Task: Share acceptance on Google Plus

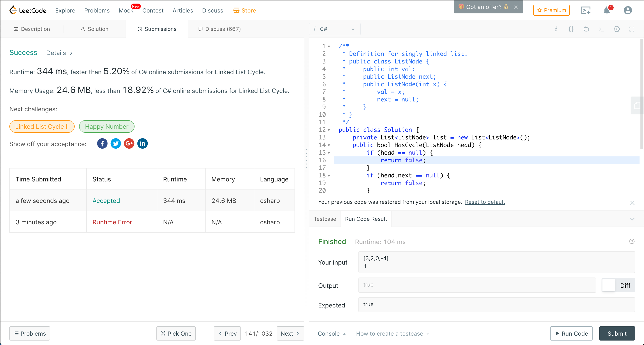Action: (129, 143)
